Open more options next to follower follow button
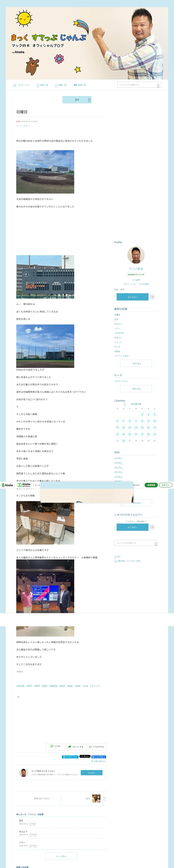The image size is (174, 868). [153, 527]
